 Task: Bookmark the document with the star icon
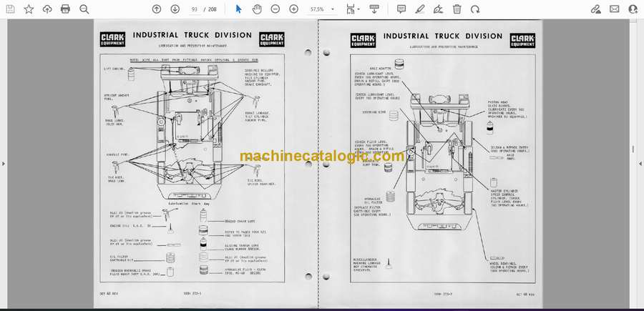[x=29, y=9]
